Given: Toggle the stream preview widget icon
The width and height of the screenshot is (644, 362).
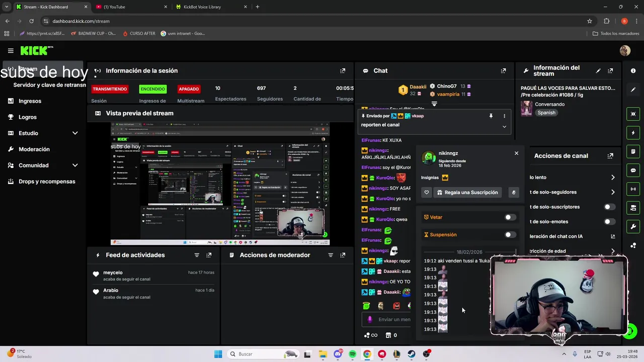Looking at the screenshot, I should 633,114.
